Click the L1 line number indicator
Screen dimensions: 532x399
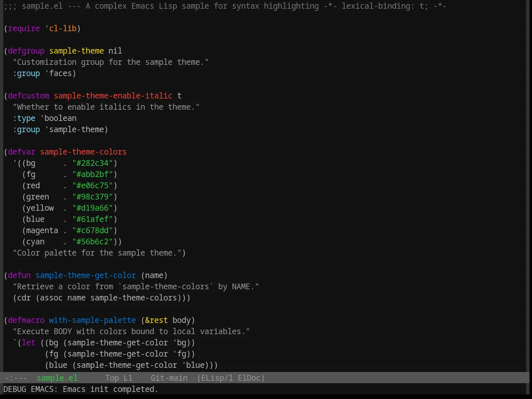tap(128, 378)
